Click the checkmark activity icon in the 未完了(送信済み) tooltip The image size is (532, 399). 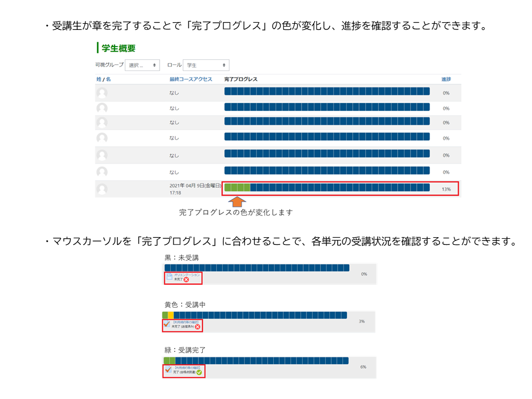click(x=167, y=324)
